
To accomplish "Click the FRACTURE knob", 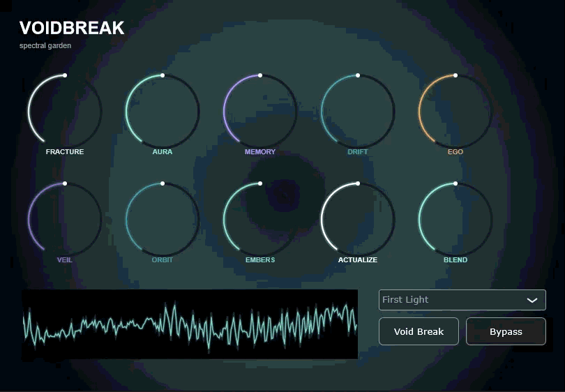I will [65, 112].
